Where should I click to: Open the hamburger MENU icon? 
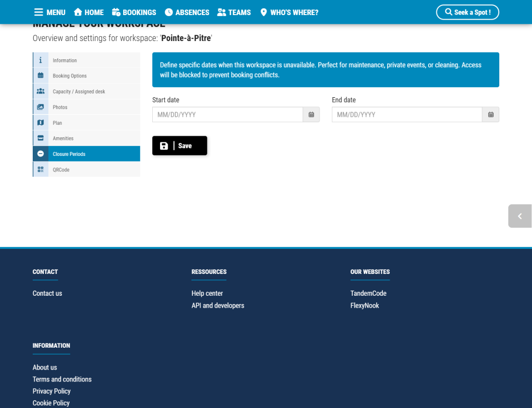[38, 12]
